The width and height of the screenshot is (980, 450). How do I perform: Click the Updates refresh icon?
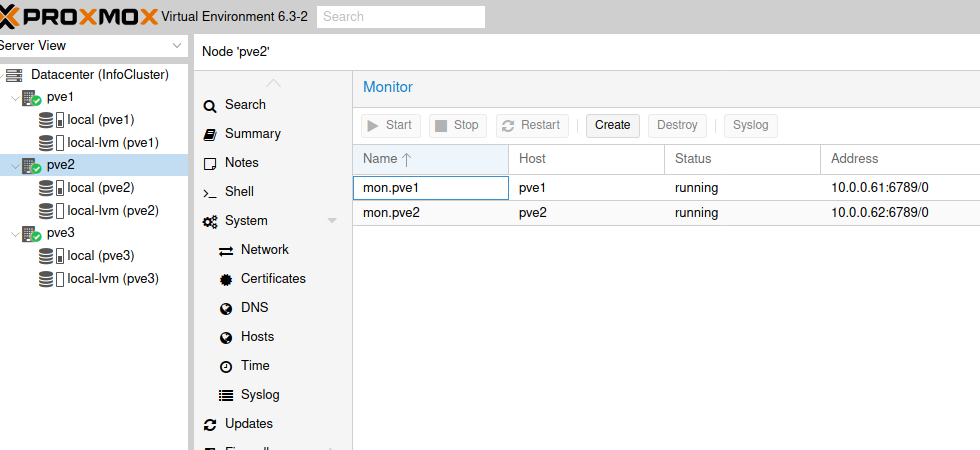[x=210, y=425]
